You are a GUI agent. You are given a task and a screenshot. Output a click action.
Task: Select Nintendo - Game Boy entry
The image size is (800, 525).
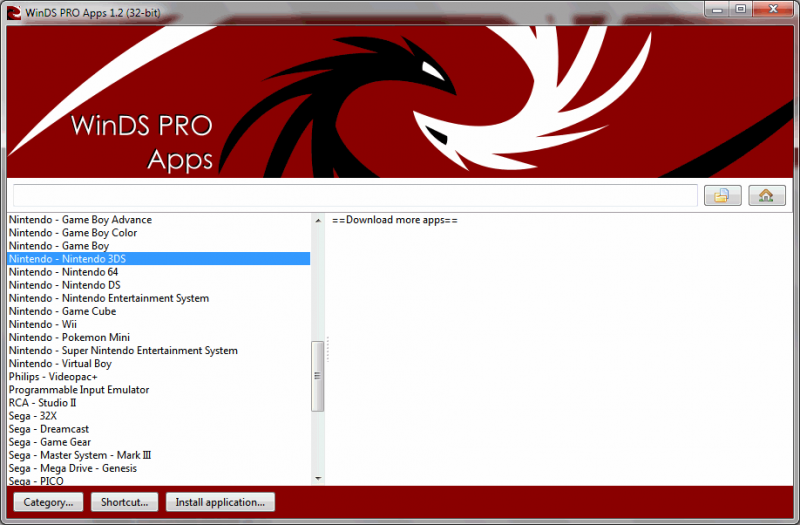tap(159, 246)
